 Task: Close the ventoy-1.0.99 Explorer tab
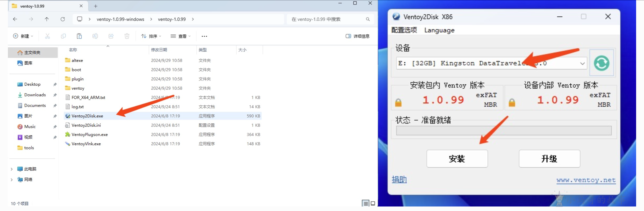point(81,6)
